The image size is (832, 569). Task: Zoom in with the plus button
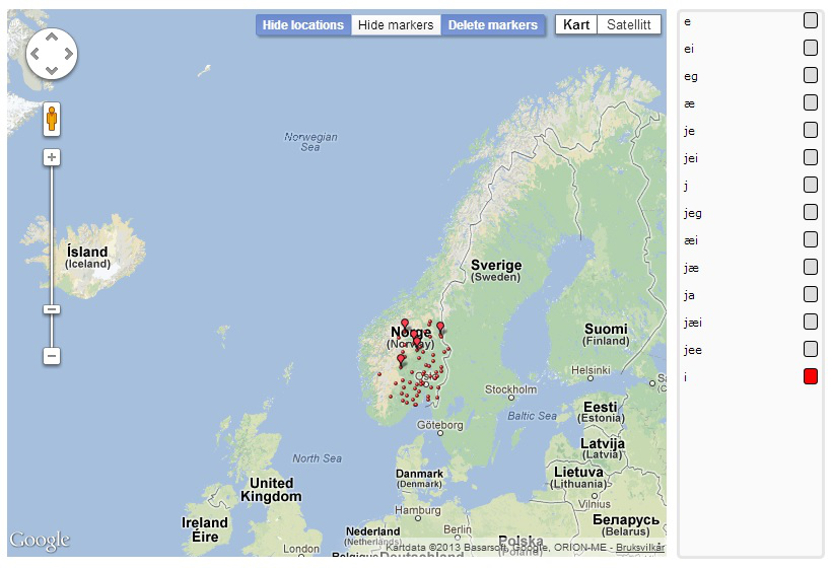[x=52, y=157]
